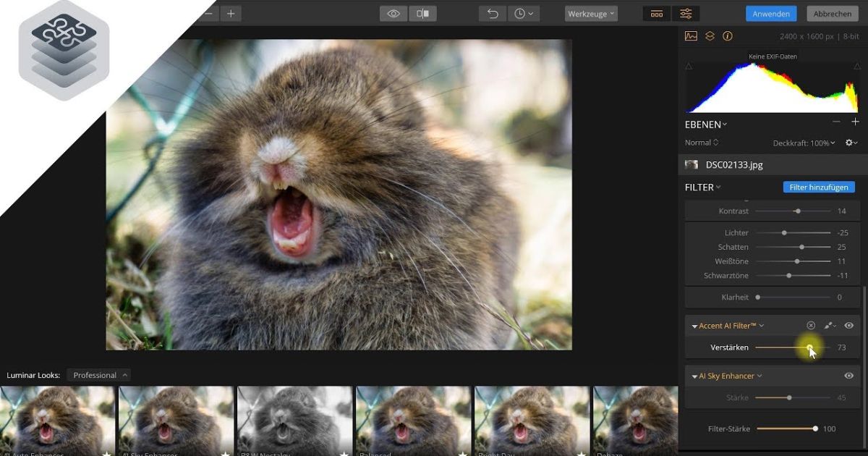Open the histogram panel icon

tap(691, 35)
